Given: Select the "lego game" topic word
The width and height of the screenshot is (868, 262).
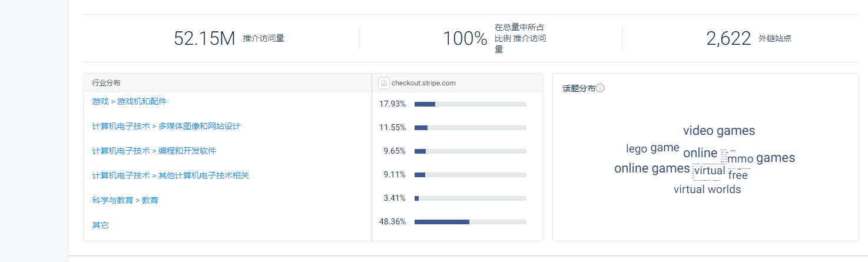Looking at the screenshot, I should 652,148.
